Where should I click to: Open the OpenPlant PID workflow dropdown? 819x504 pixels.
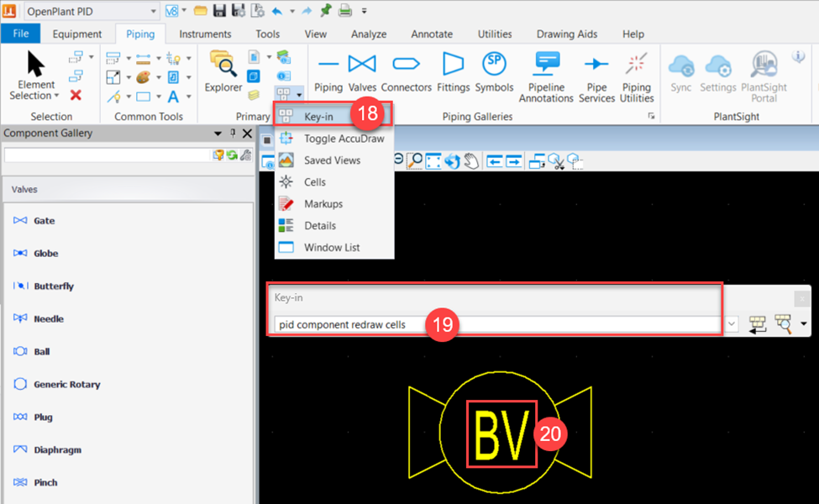[x=153, y=11]
